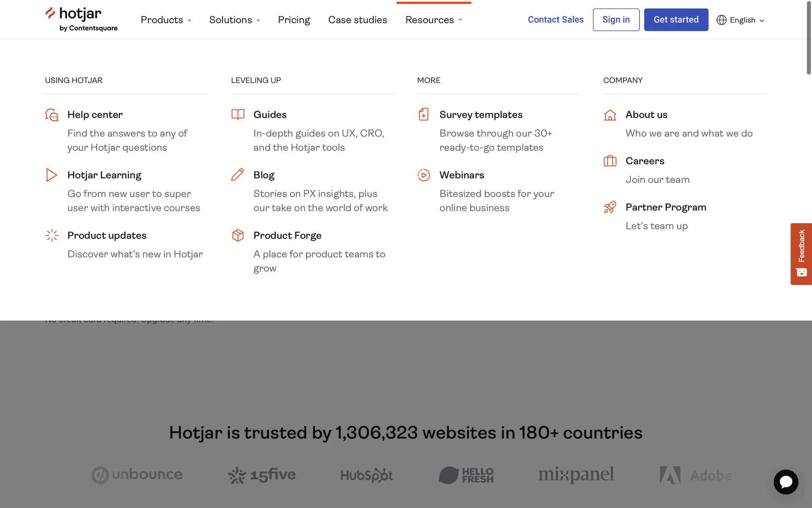Image resolution: width=812 pixels, height=508 pixels.
Task: Click the Careers briefcase icon
Action: [x=610, y=161]
